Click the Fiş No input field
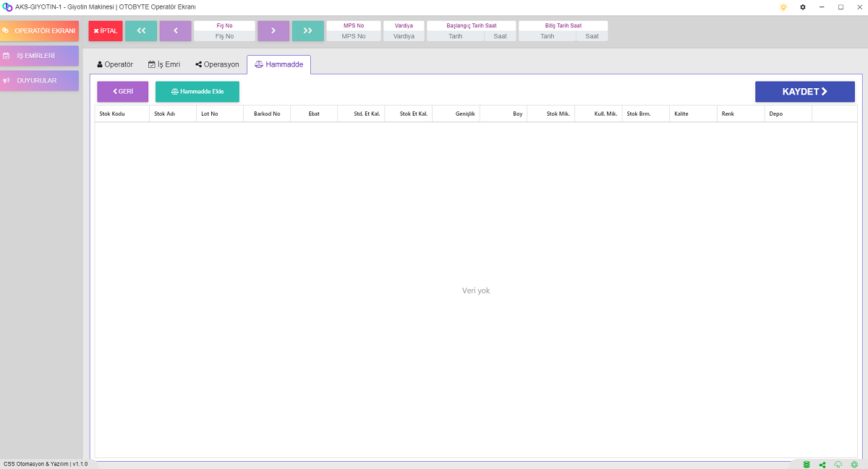The height and width of the screenshot is (469, 868). tap(224, 36)
